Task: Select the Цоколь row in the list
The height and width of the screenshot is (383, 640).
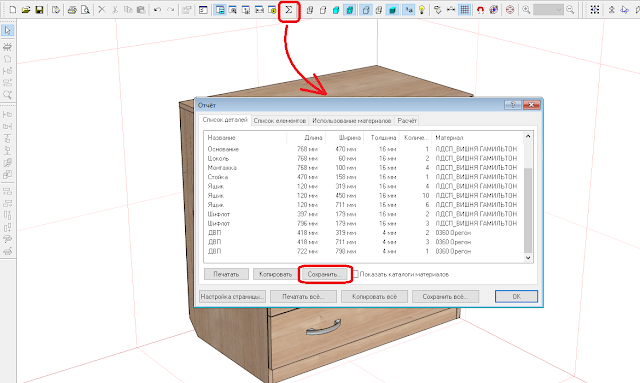Action: click(x=363, y=158)
